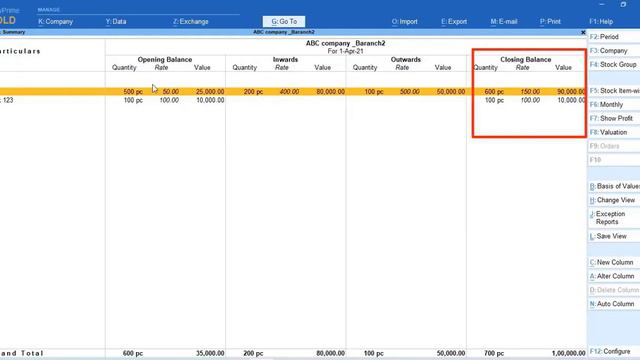Click the Opening Balance column header
Image resolution: width=640 pixels, height=360 pixels.
pyautogui.click(x=164, y=60)
